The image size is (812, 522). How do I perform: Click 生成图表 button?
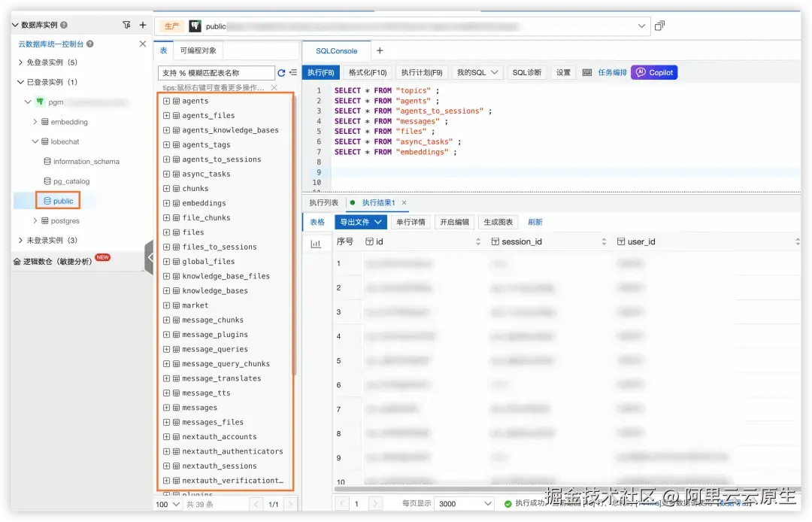[498, 222]
